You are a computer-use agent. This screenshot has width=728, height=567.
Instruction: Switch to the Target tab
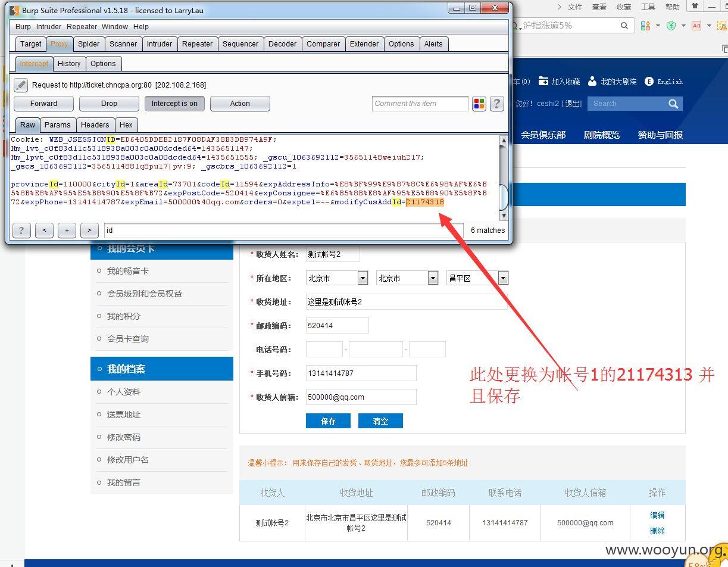coord(30,44)
